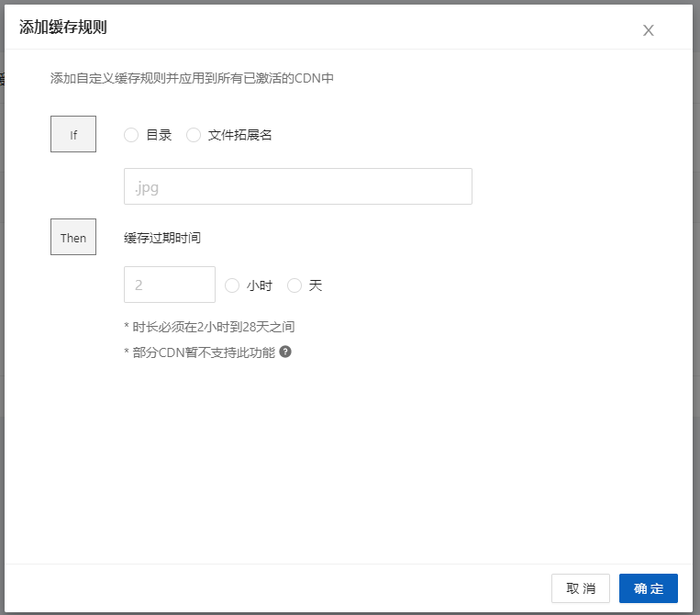Click the help question mark icon
The width and height of the screenshot is (700, 615).
point(285,352)
